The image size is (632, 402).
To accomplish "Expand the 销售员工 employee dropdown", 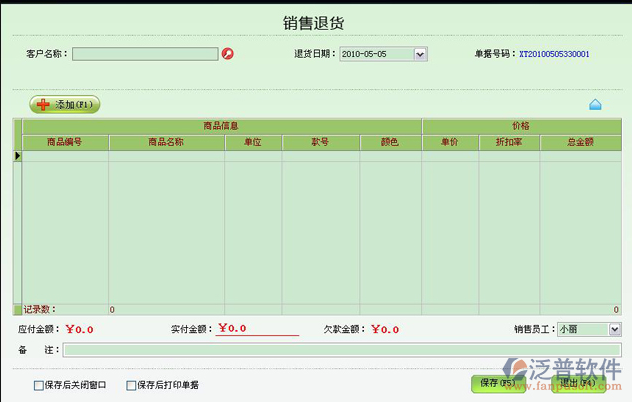I will [x=614, y=328].
